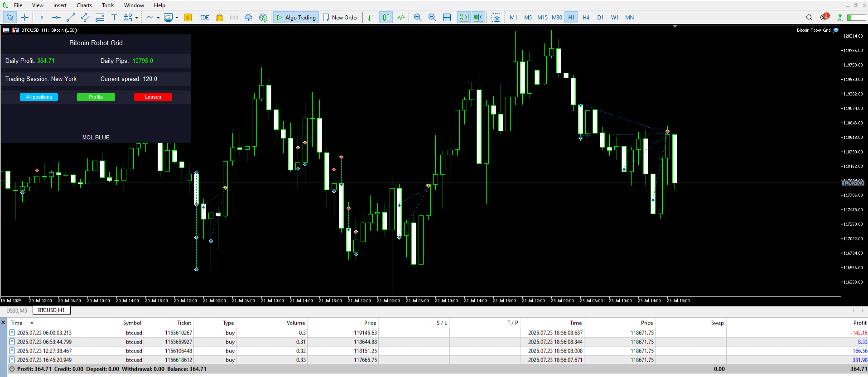Select the BTCUSD,H1 chart tab
Screen dimensions: 868x377
pyautogui.click(x=51, y=310)
